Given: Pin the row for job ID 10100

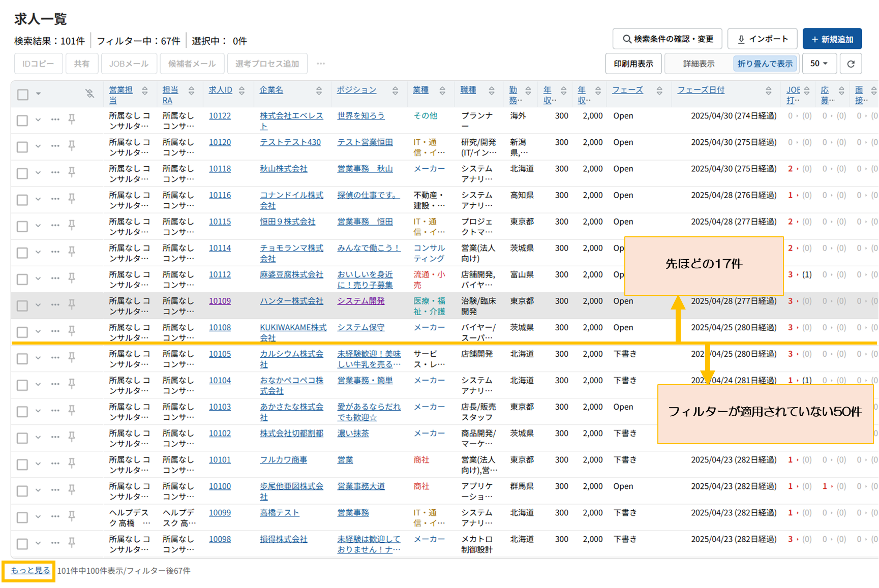Looking at the screenshot, I should coord(72,490).
